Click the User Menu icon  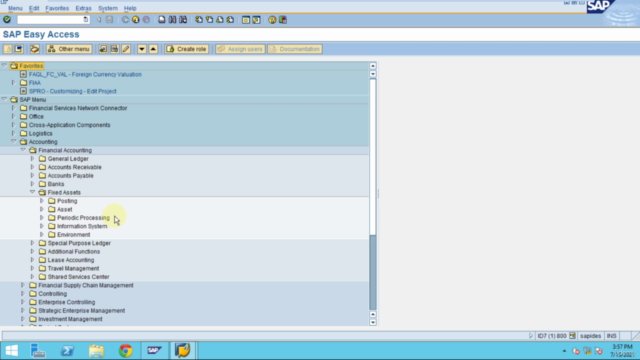pos(8,49)
